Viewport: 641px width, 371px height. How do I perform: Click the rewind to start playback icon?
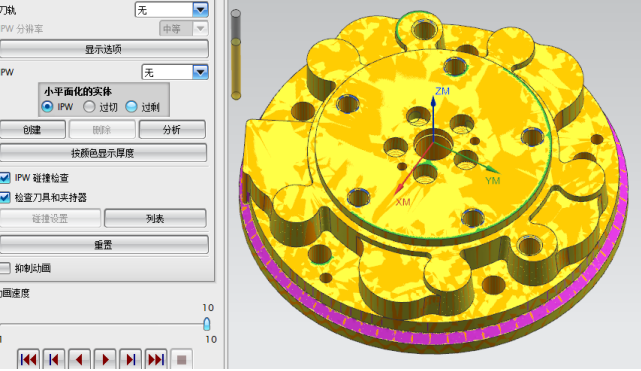coord(28,360)
